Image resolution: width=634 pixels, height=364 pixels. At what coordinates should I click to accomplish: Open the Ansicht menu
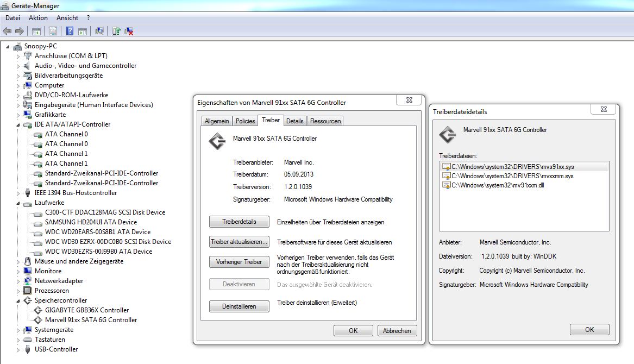coord(67,18)
